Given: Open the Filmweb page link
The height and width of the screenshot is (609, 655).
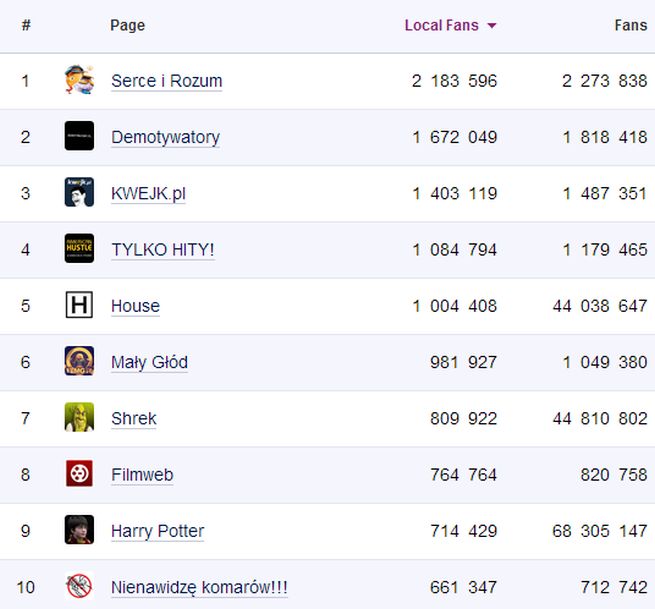Looking at the screenshot, I should coord(142,474).
